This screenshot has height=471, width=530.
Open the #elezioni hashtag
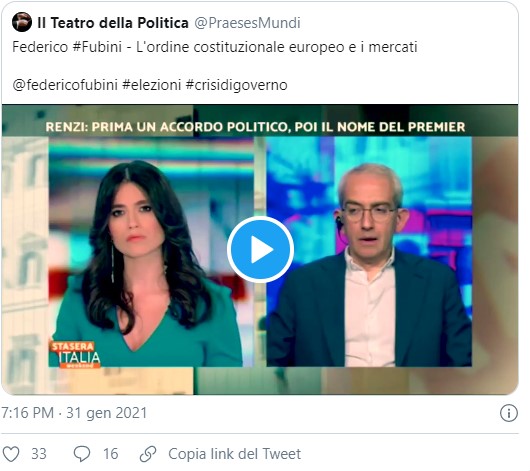tap(152, 85)
